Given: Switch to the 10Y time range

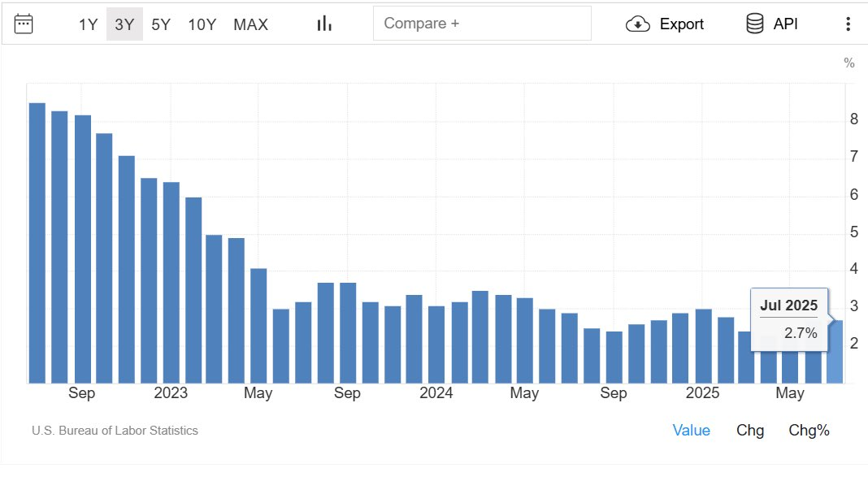Looking at the screenshot, I should click(202, 24).
